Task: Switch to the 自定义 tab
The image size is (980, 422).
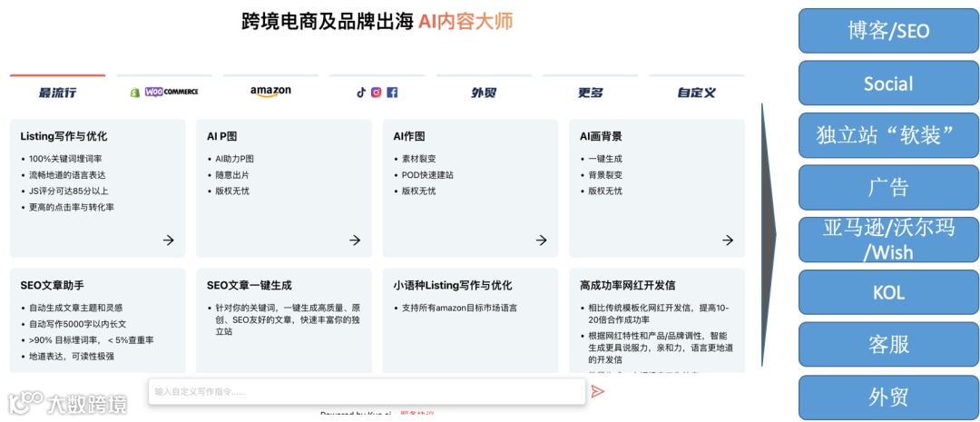Action: tap(697, 93)
